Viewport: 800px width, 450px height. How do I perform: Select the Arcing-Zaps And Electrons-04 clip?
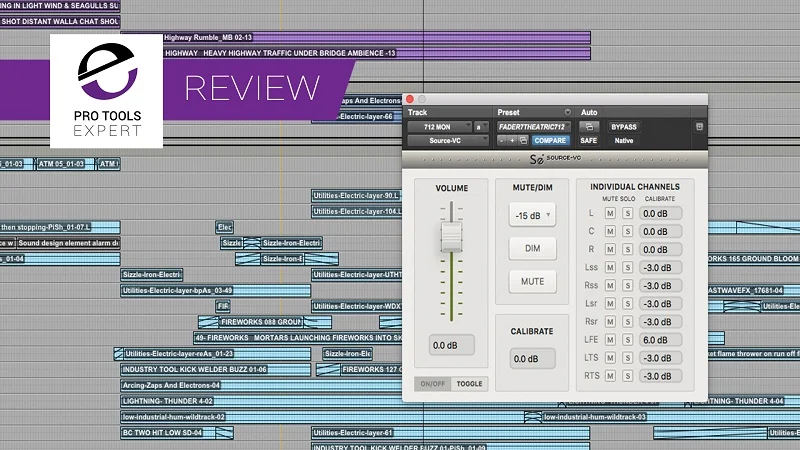click(261, 385)
